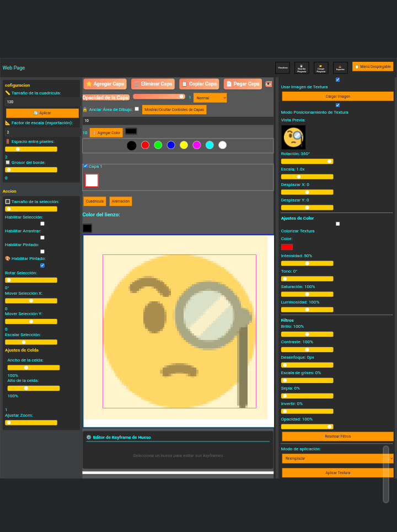Click the Brillo filter slider
Screen dimensions: 397x532
tap(307, 334)
